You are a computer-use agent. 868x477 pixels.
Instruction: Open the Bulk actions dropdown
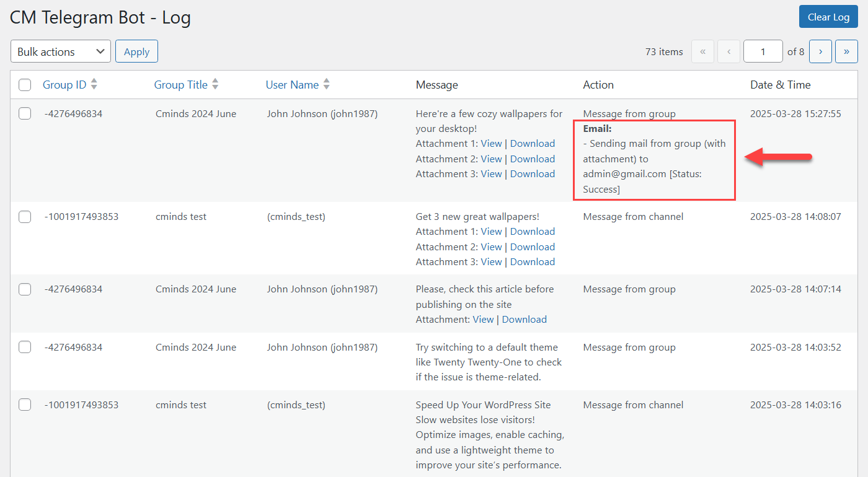point(60,52)
